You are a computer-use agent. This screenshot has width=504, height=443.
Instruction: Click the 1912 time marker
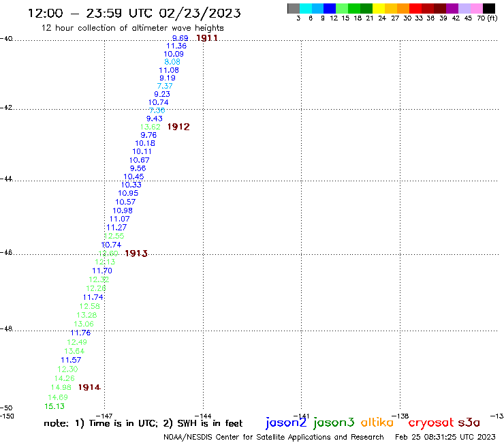point(178,127)
